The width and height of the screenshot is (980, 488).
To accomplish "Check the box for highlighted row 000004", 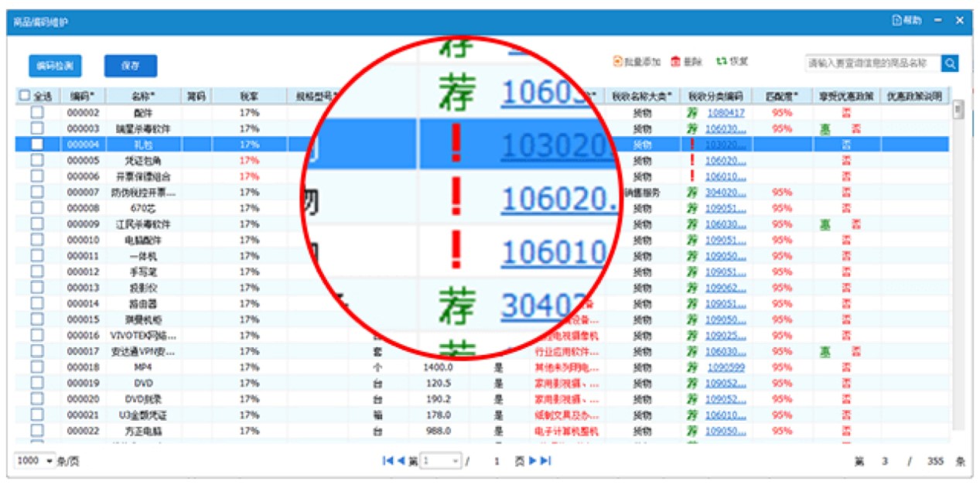I will tap(37, 144).
